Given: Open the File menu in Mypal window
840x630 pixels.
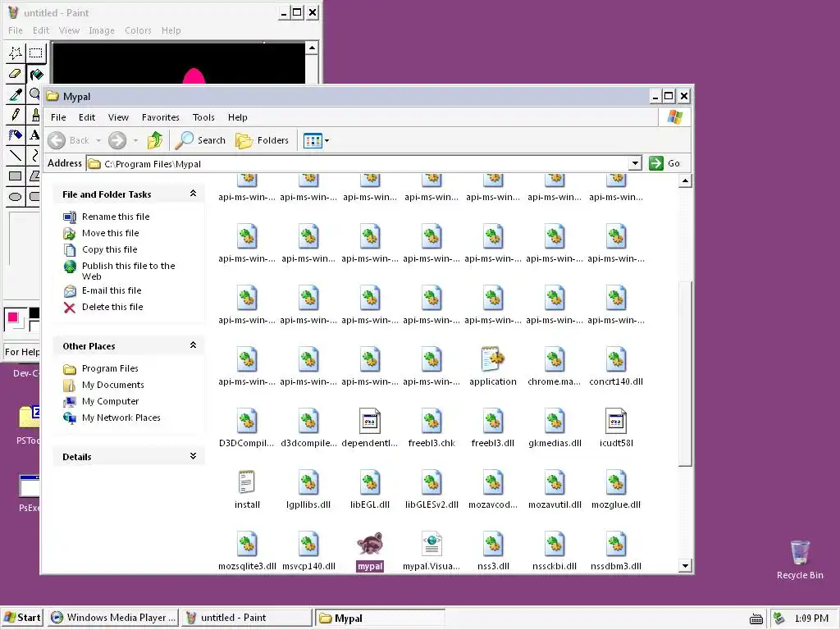Looking at the screenshot, I should (58, 117).
